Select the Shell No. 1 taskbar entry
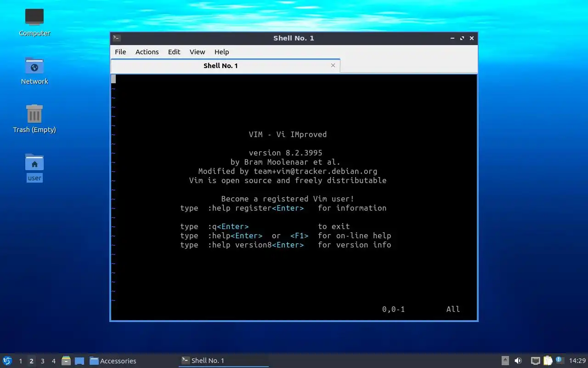 [x=223, y=361]
